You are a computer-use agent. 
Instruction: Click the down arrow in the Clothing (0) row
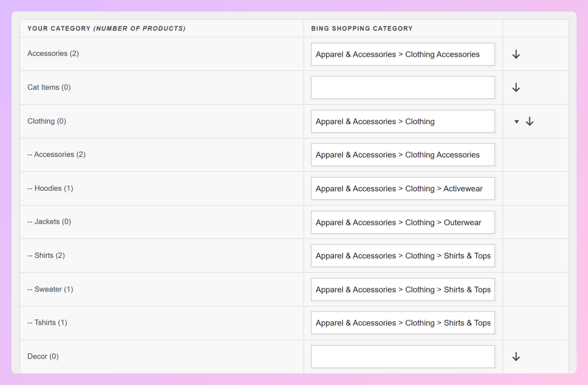coord(529,121)
